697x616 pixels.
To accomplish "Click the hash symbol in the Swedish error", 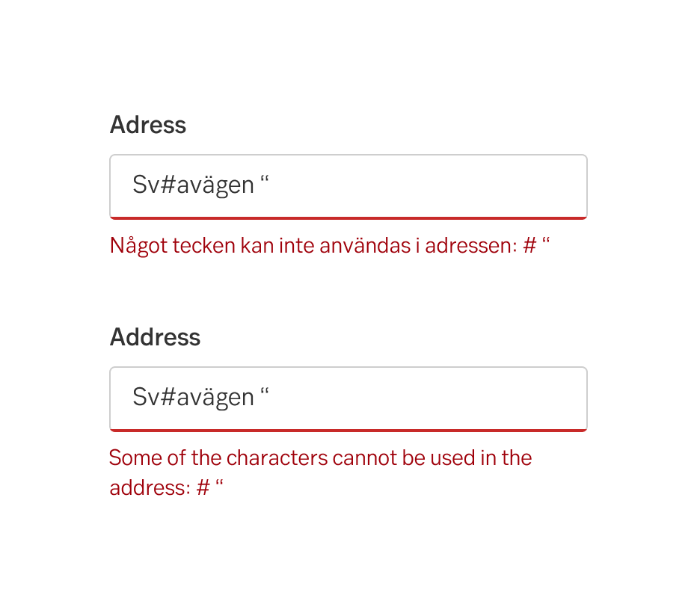I will pyautogui.click(x=529, y=246).
